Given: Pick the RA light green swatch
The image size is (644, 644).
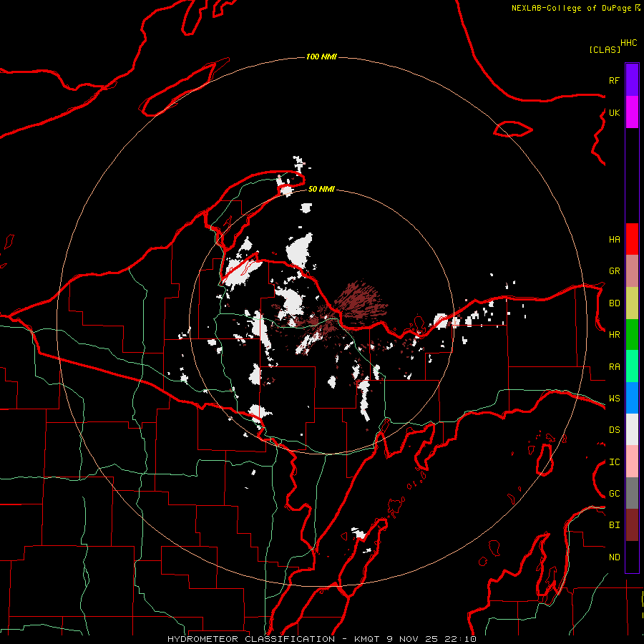Looking at the screenshot, I should [x=632, y=366].
